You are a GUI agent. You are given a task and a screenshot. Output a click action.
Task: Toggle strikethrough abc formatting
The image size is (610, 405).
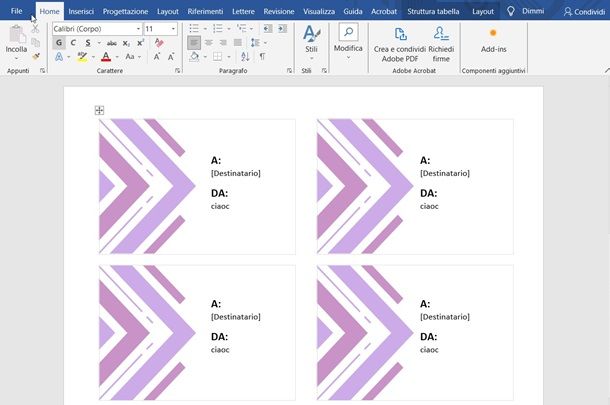[x=112, y=43]
